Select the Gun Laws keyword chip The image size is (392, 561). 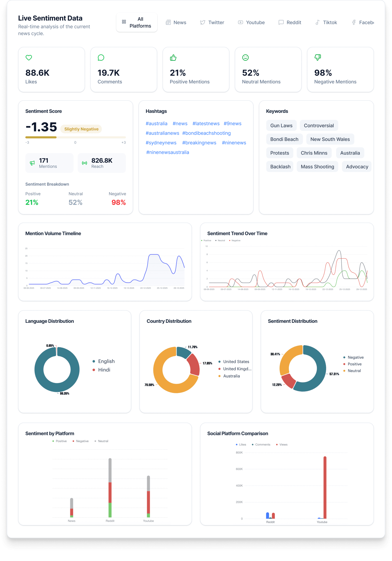click(281, 126)
